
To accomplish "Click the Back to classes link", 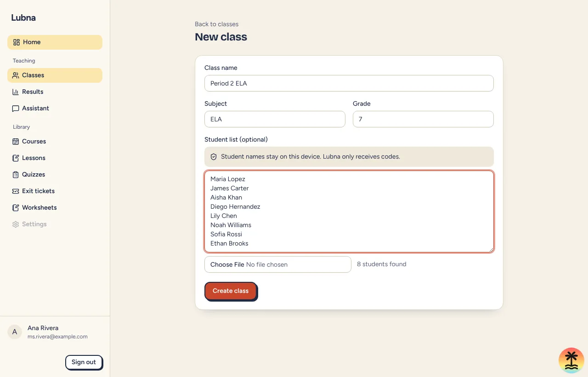I will [x=216, y=24].
